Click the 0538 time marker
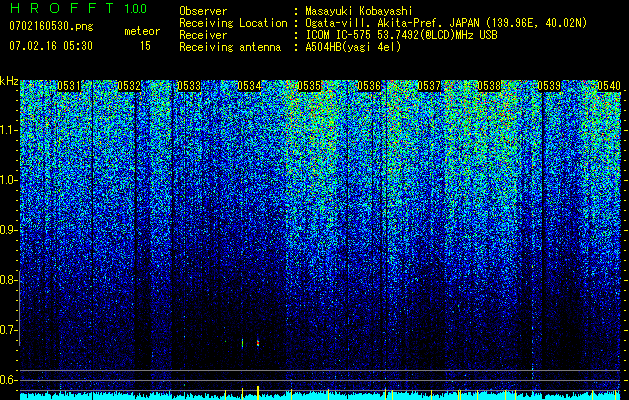Screen dimensions: 629x400 pyautogui.click(x=489, y=86)
